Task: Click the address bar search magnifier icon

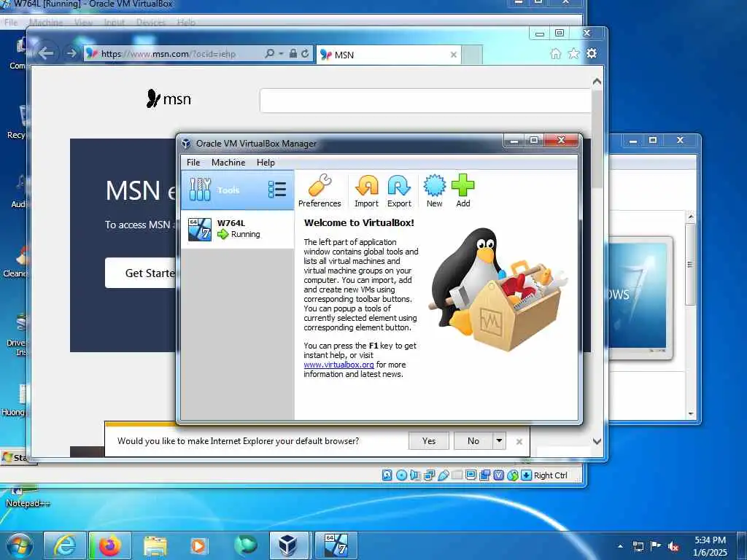Action: 270,53
